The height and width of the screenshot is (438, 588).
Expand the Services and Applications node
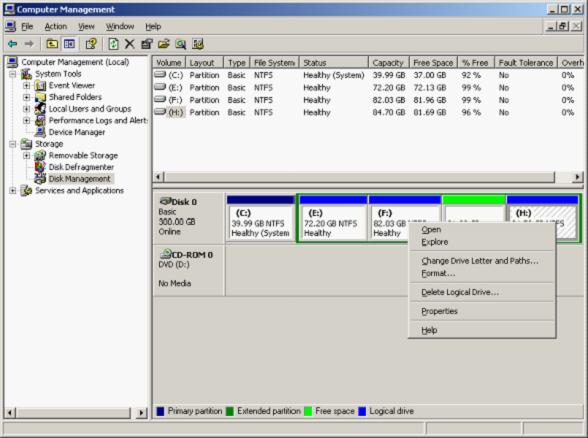tap(13, 190)
